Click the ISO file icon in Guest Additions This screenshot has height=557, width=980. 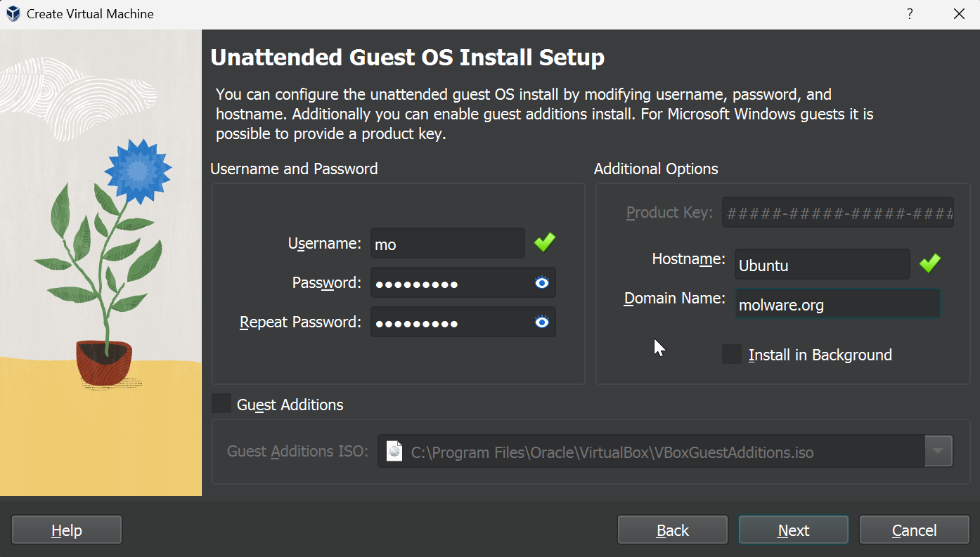tap(395, 452)
